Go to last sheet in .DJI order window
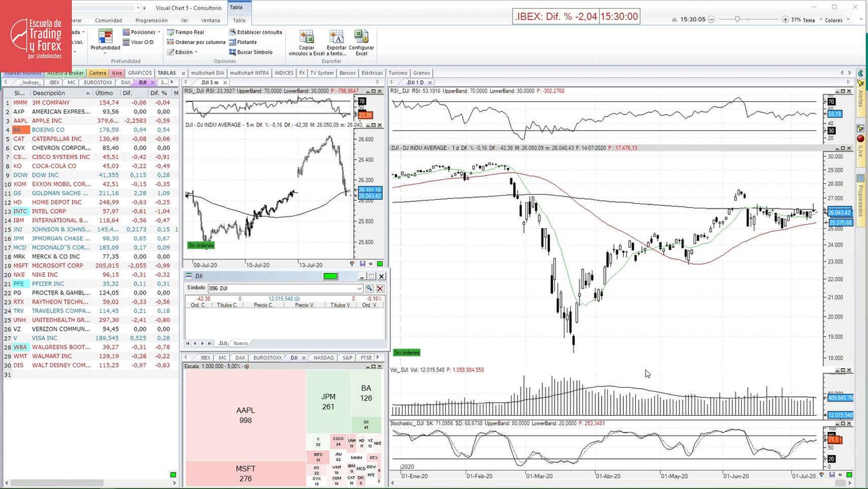 (211, 344)
